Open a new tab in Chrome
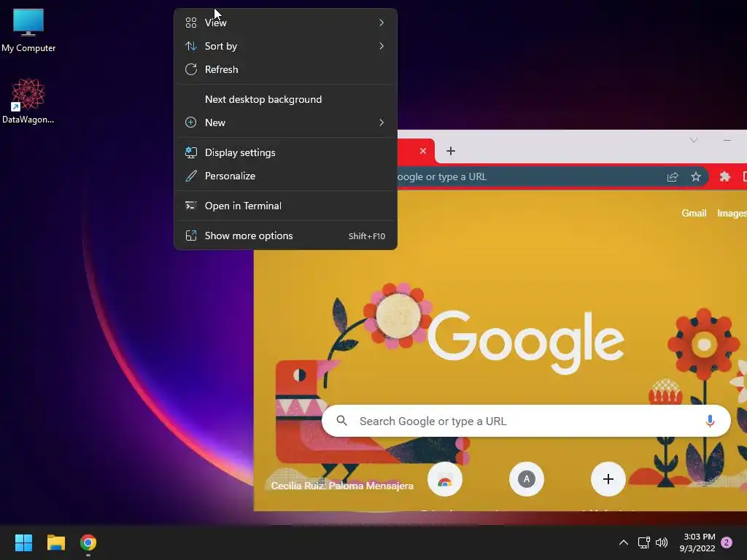Screen dimensions: 747x560 click(x=451, y=151)
